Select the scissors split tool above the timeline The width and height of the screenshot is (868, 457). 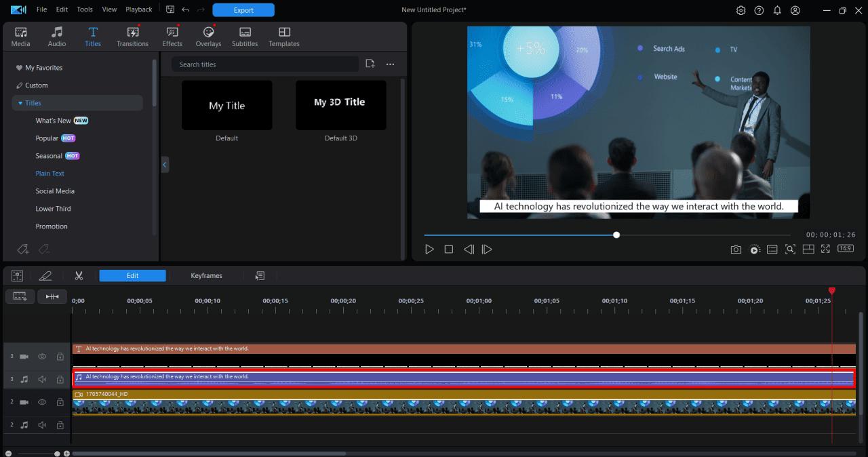(79, 275)
